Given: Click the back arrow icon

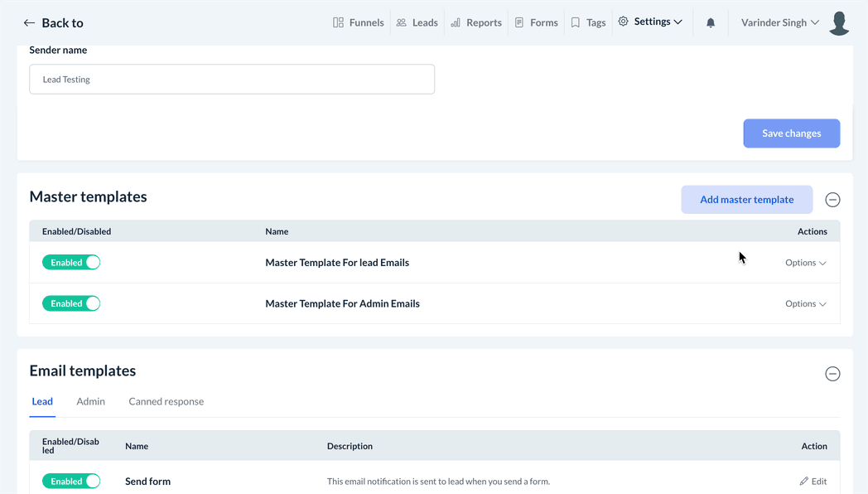Looking at the screenshot, I should tap(29, 23).
